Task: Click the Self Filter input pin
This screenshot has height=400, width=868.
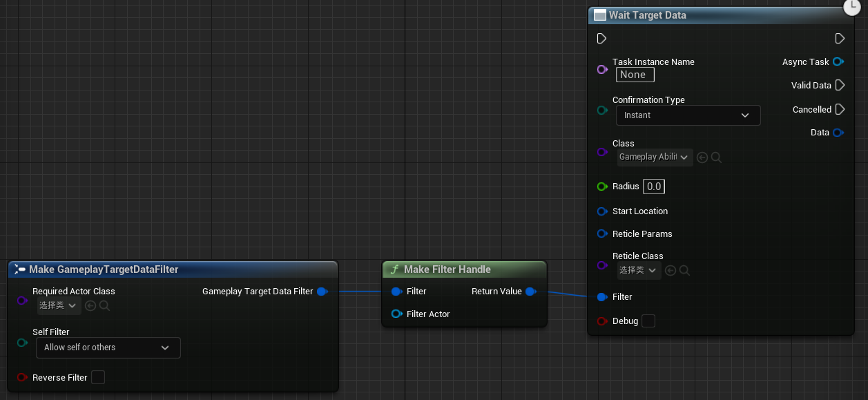Action: point(22,343)
